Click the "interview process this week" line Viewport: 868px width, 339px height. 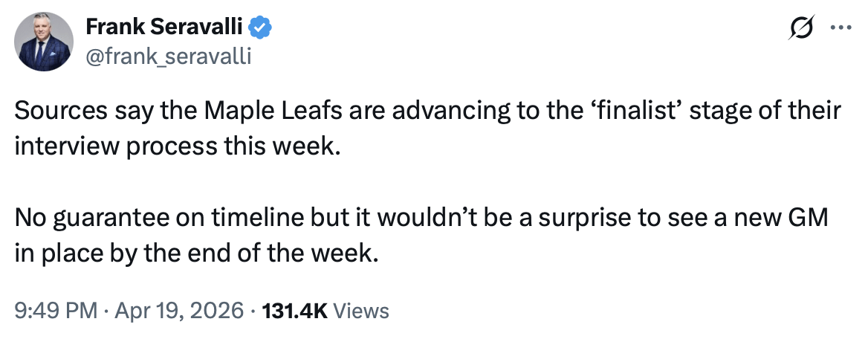177,144
